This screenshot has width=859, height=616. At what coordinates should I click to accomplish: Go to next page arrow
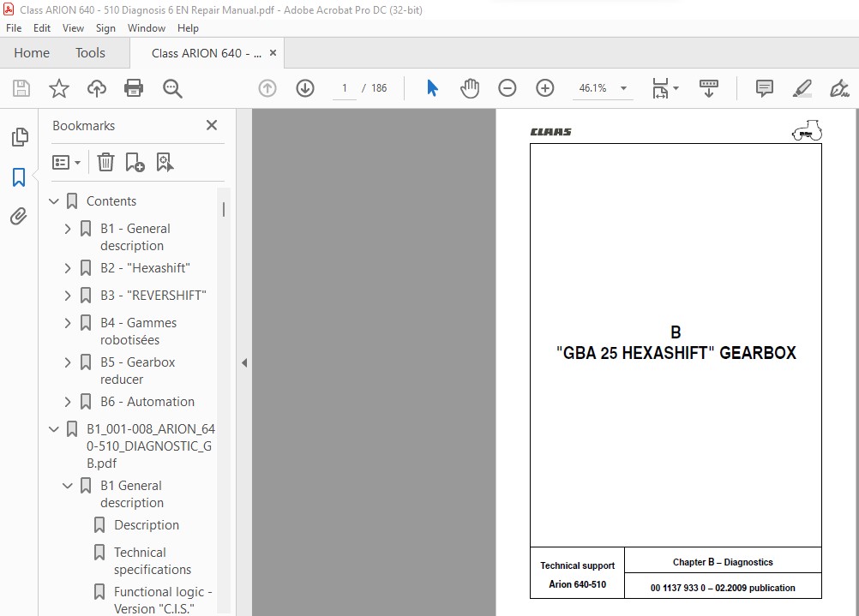(x=305, y=88)
